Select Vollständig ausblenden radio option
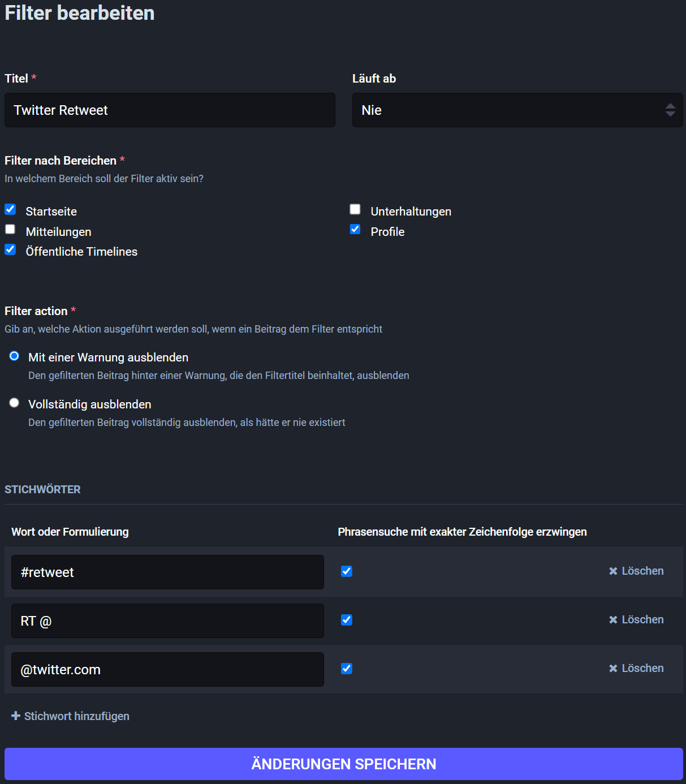Screen dimensions: 686x784 click(x=14, y=403)
